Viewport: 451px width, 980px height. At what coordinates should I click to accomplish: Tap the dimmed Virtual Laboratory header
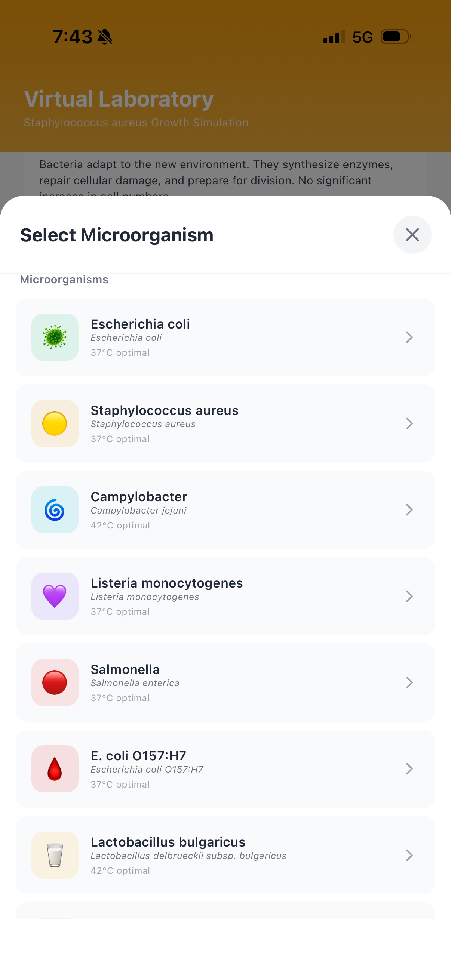point(119,99)
